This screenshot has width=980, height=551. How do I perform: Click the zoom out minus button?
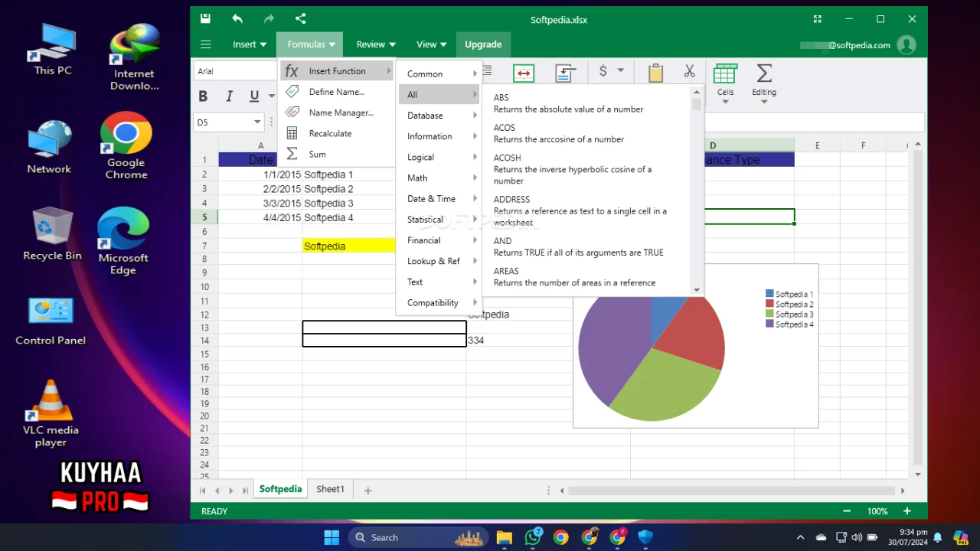(x=847, y=511)
